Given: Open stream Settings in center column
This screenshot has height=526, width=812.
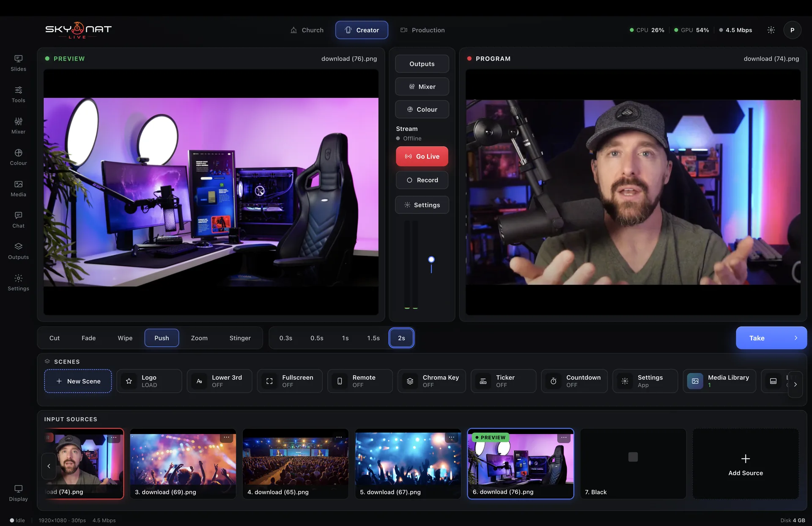Looking at the screenshot, I should (422, 205).
